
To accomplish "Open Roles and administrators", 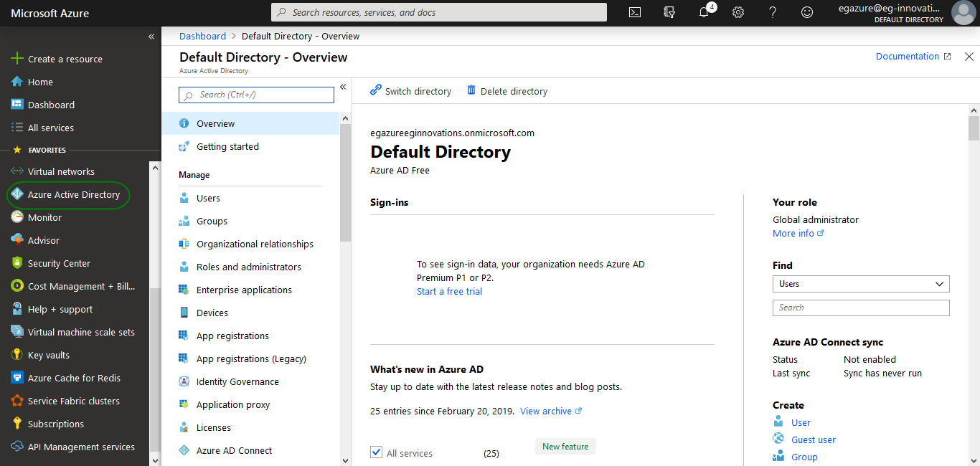I will 250,267.
